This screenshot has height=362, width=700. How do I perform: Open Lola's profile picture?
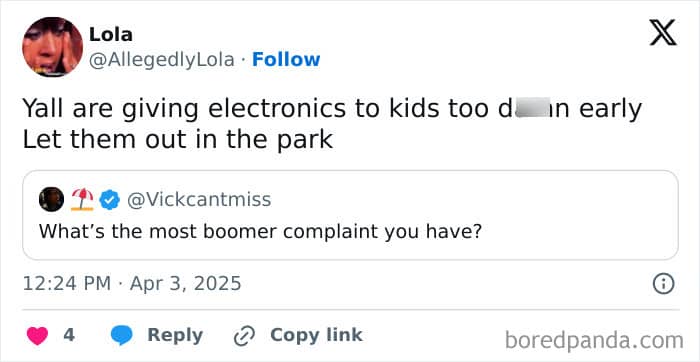click(52, 47)
